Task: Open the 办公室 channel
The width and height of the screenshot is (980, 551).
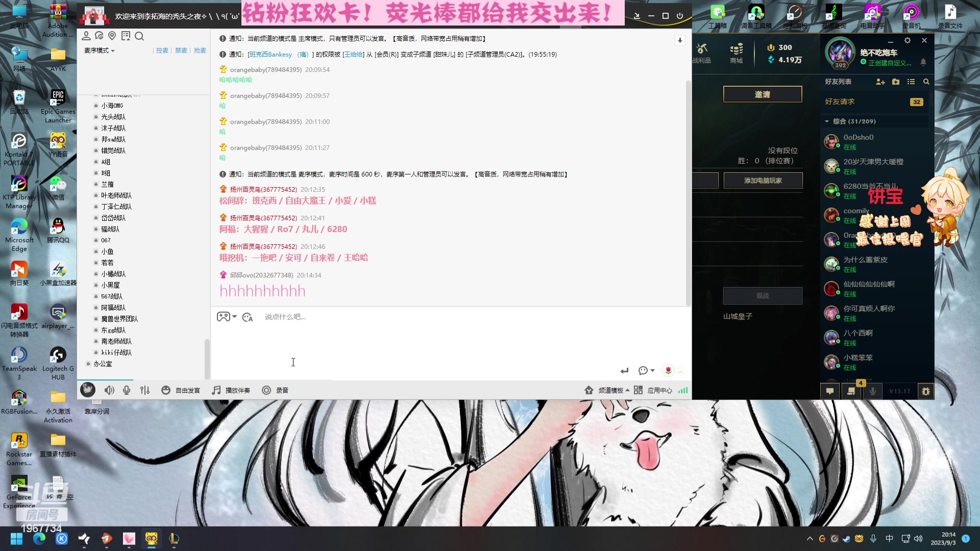Action: click(x=102, y=364)
